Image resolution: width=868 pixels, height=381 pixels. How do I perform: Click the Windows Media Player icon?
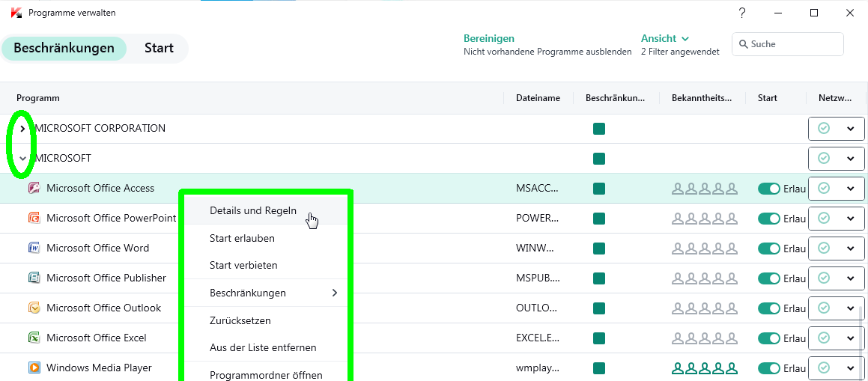(34, 368)
